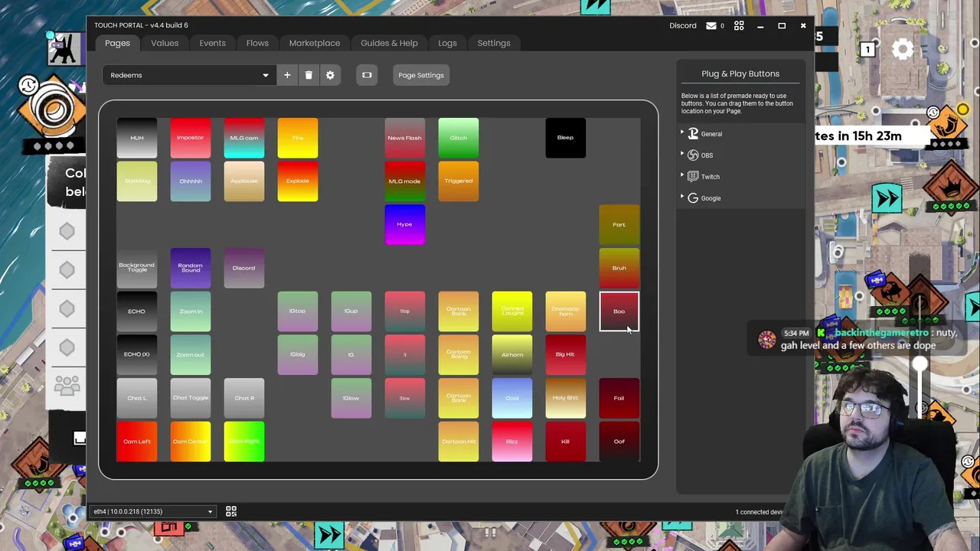Expand the OBS plug & play list
The image size is (980, 551).
[x=682, y=155]
